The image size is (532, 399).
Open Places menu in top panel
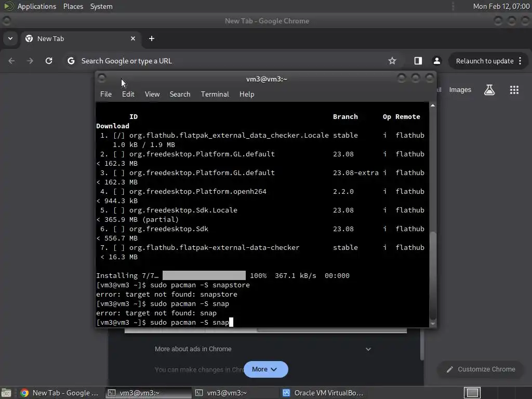pos(73,6)
